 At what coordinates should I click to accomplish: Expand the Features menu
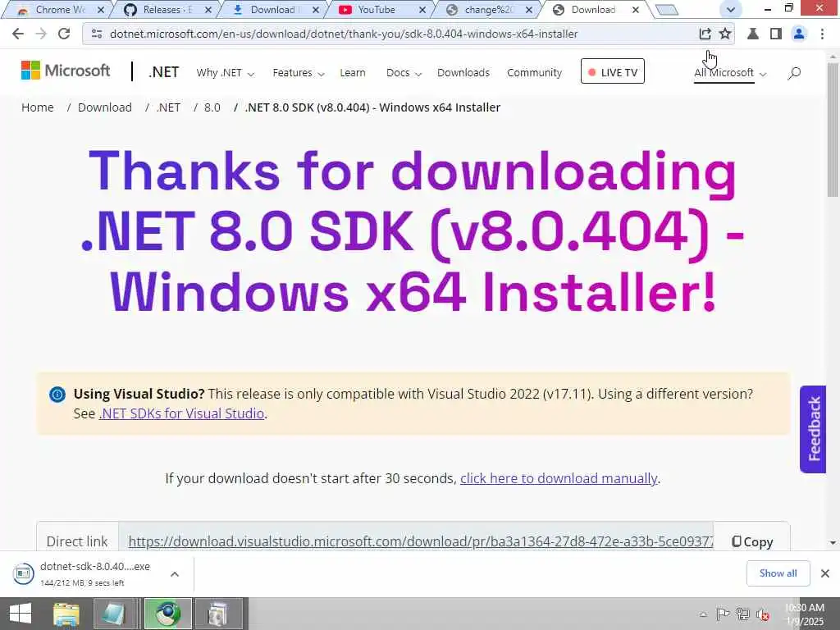[299, 73]
